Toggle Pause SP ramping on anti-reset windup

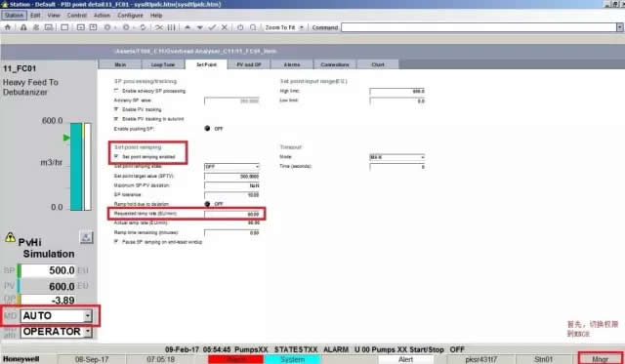point(116,242)
